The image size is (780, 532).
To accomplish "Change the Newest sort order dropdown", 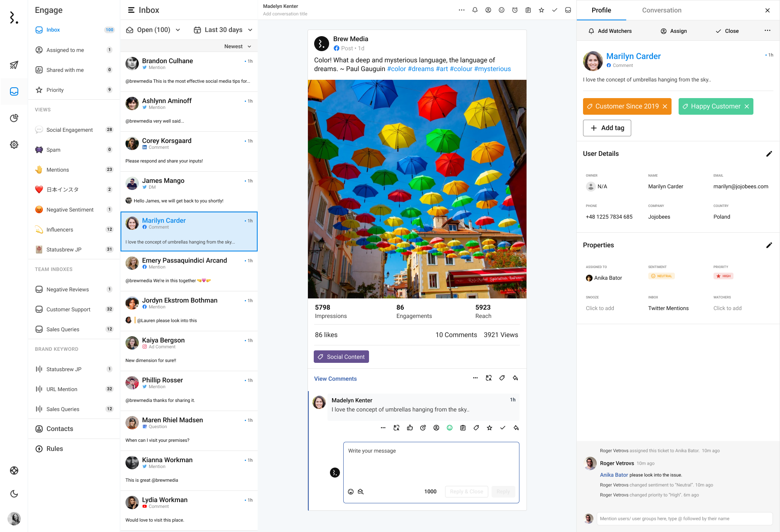I will click(x=237, y=47).
